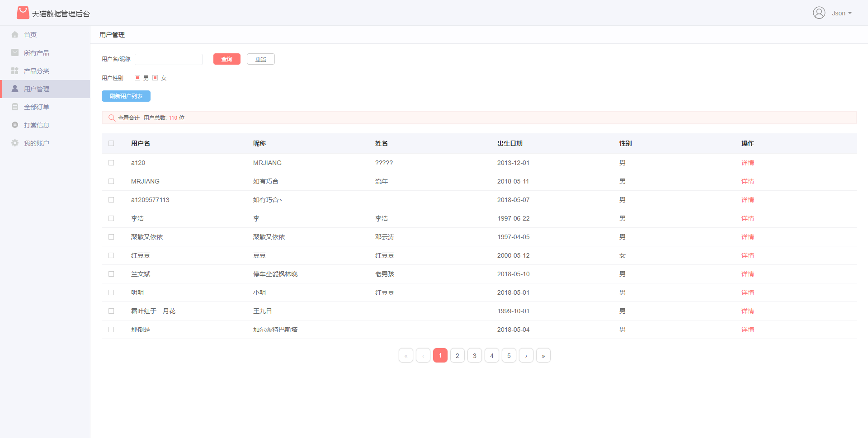
Task: Click the nickname 停车坐爱枫林晚
Action: [275, 274]
